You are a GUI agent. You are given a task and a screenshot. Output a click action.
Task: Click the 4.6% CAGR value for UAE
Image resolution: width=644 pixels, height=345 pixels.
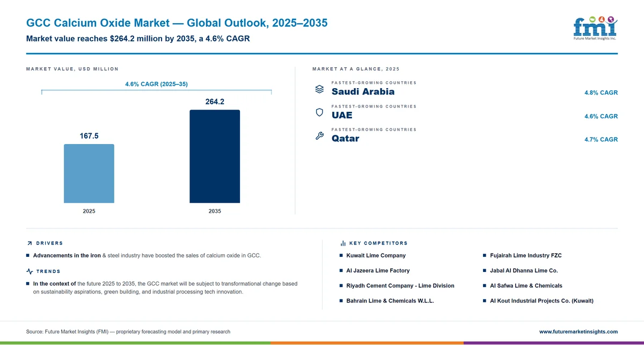tap(601, 117)
